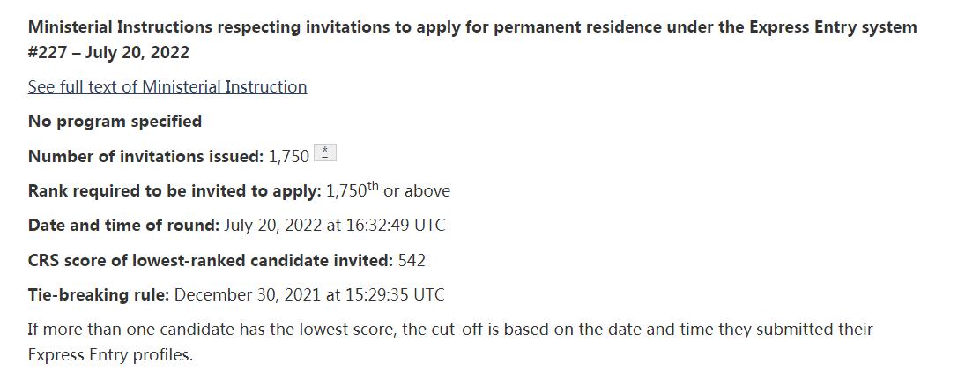This screenshot has width=980, height=386.
Task: Click the 'July 20, 2022 at 16:32:49 UTC' value
Action: [335, 225]
